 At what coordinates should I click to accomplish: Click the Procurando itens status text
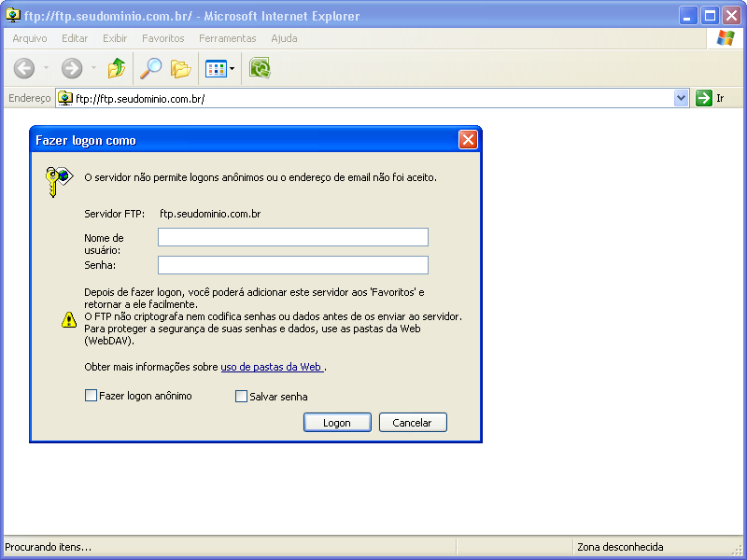(x=48, y=547)
